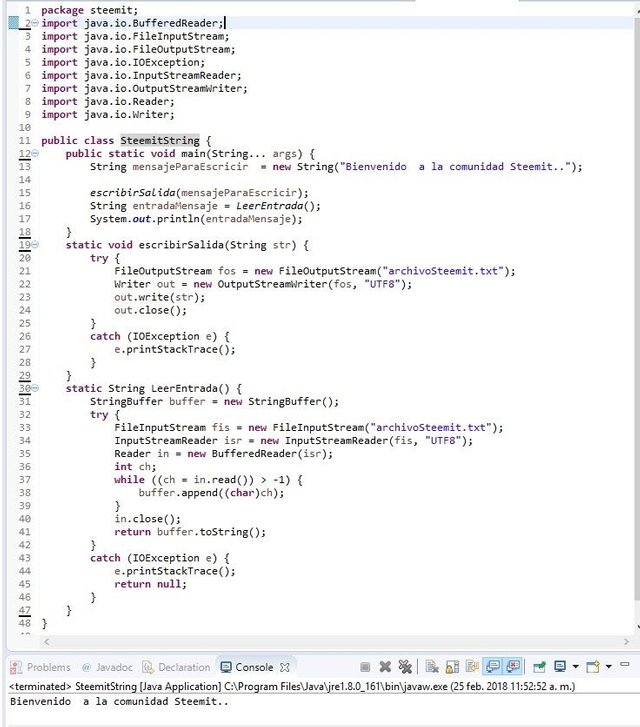This screenshot has height=727, width=640.
Task: Click the "UTF8" string on line 22
Action: pos(382,284)
